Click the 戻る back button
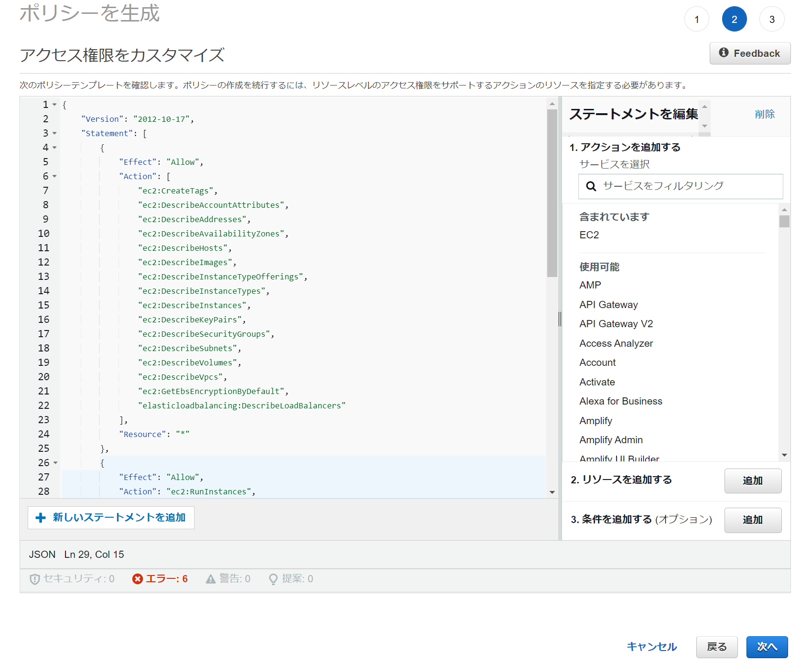Image resolution: width=811 pixels, height=672 pixels. 717,647
